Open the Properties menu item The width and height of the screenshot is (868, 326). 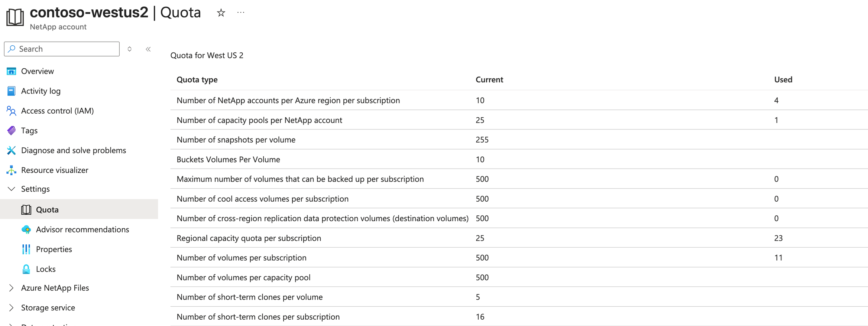tap(54, 249)
